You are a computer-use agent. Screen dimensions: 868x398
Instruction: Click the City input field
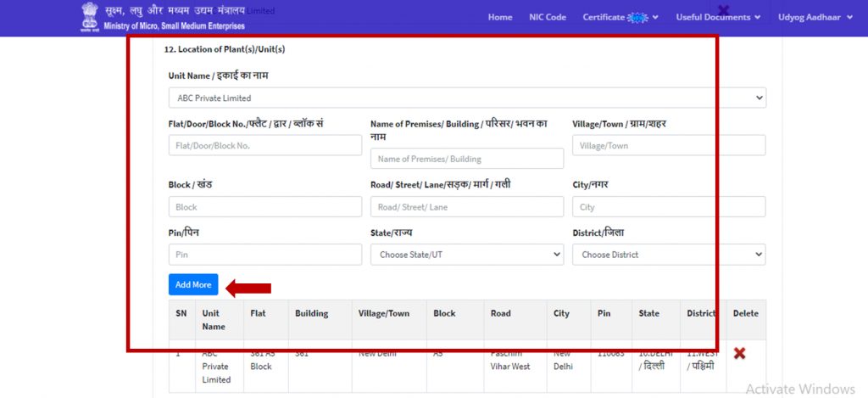pyautogui.click(x=668, y=207)
